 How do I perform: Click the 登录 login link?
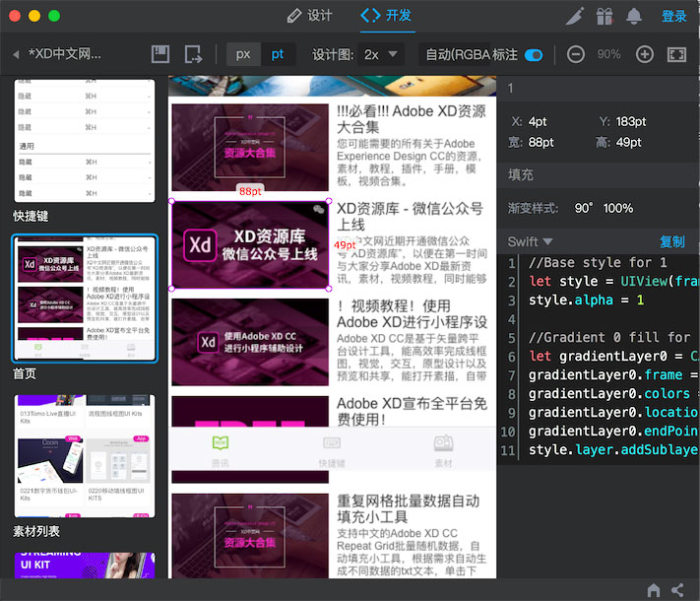coord(673,17)
